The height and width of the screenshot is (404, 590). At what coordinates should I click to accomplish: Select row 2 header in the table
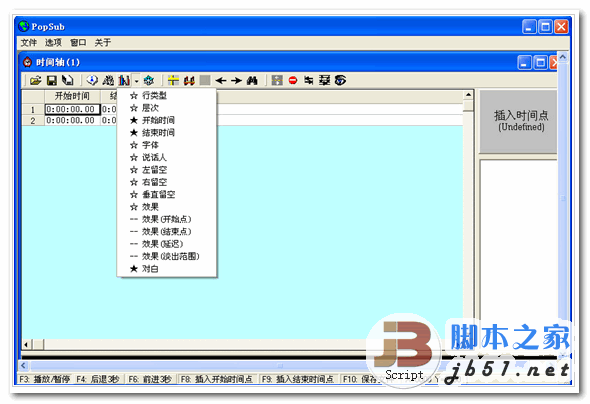click(33, 120)
